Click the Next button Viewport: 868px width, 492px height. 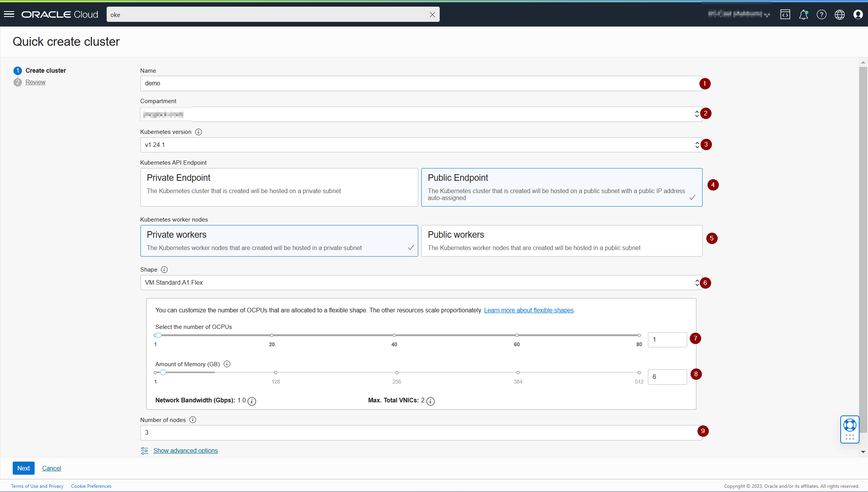click(x=23, y=468)
